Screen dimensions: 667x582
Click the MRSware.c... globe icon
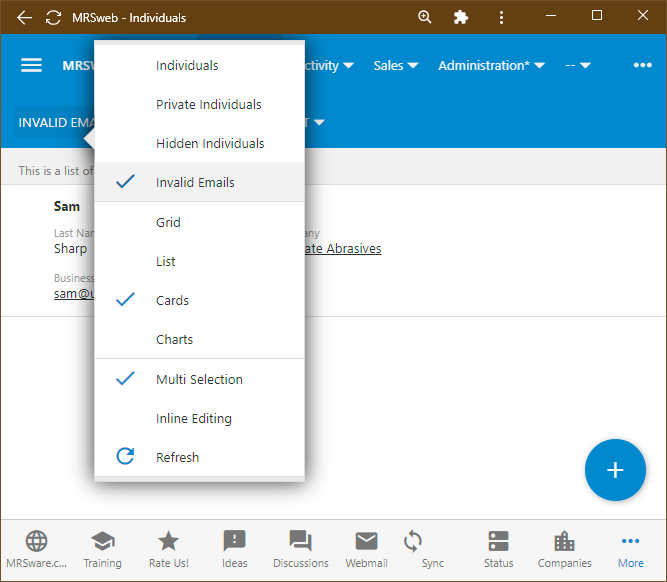[x=37, y=541]
